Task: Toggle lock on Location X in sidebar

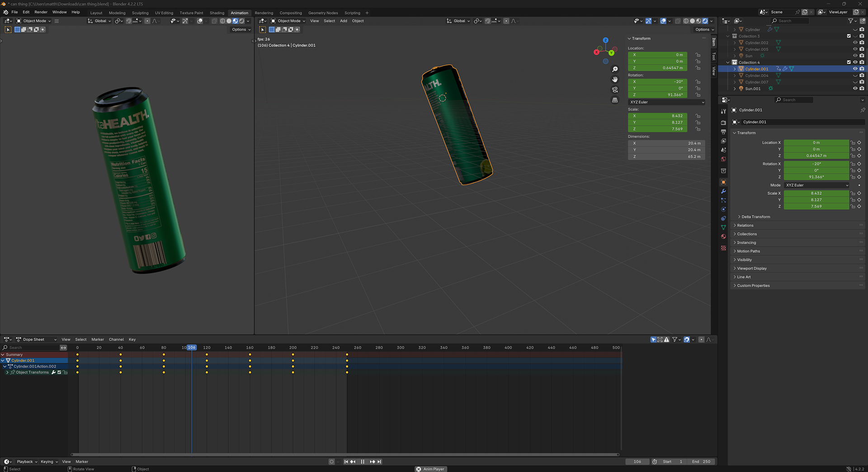Action: click(698, 55)
